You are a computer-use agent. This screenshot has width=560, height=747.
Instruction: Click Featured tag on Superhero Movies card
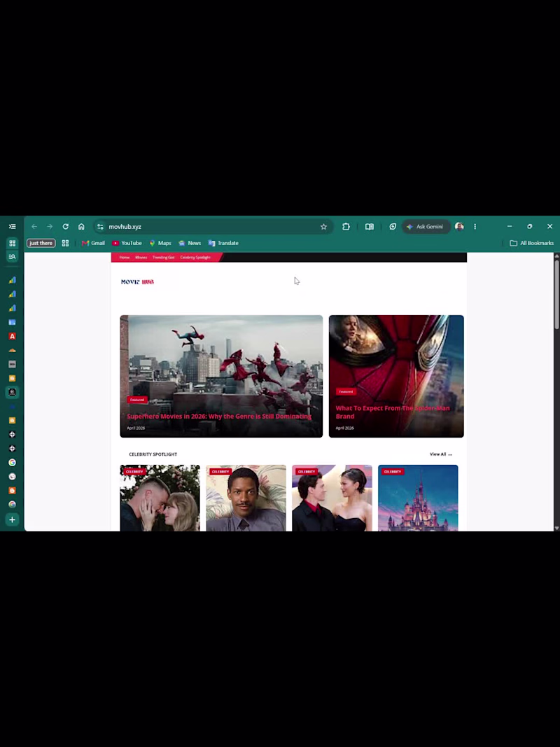click(x=137, y=400)
